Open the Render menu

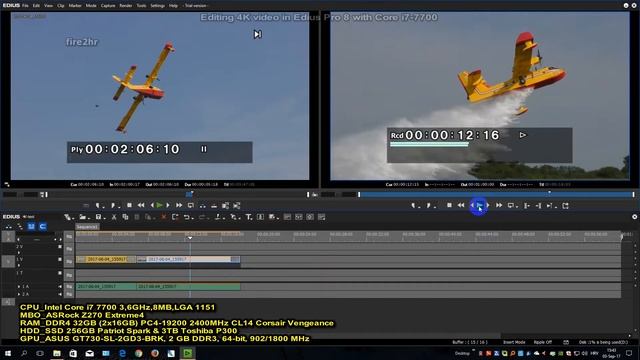tap(126, 6)
